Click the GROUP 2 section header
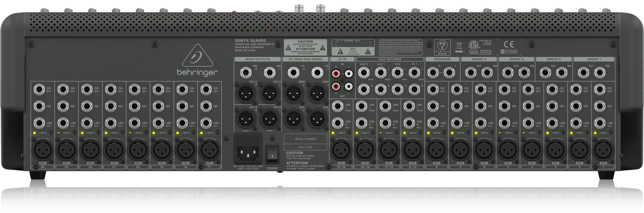The image size is (644, 213). [x=554, y=59]
